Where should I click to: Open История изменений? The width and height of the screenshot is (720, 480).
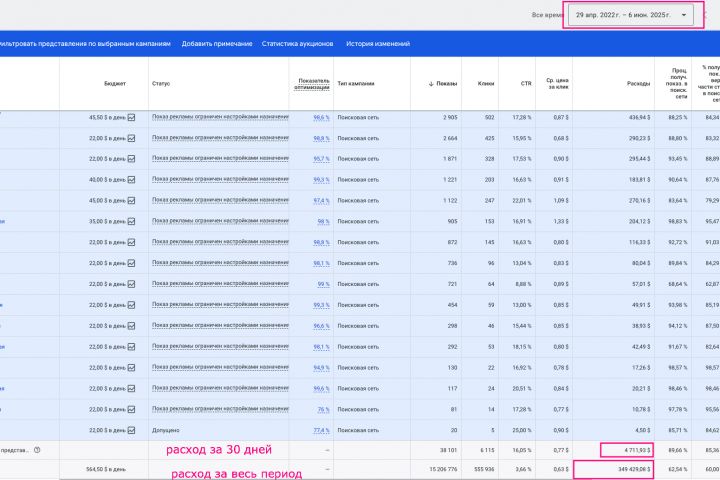click(x=378, y=44)
